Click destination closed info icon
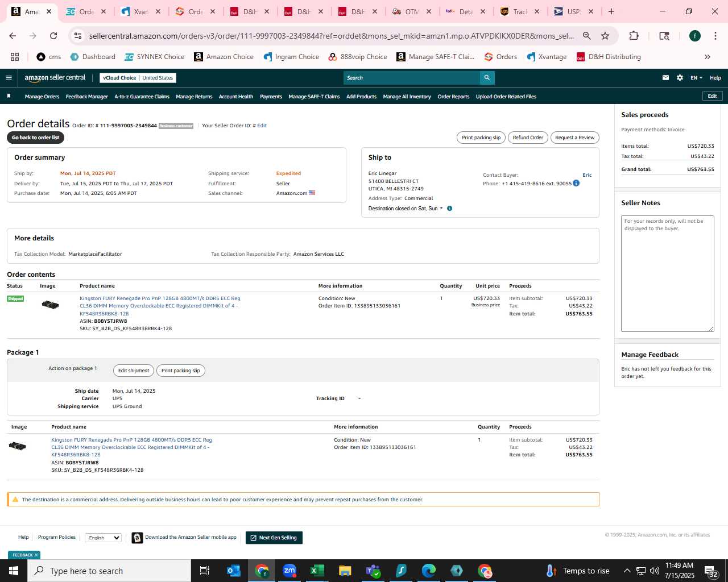728x582 pixels. point(449,209)
